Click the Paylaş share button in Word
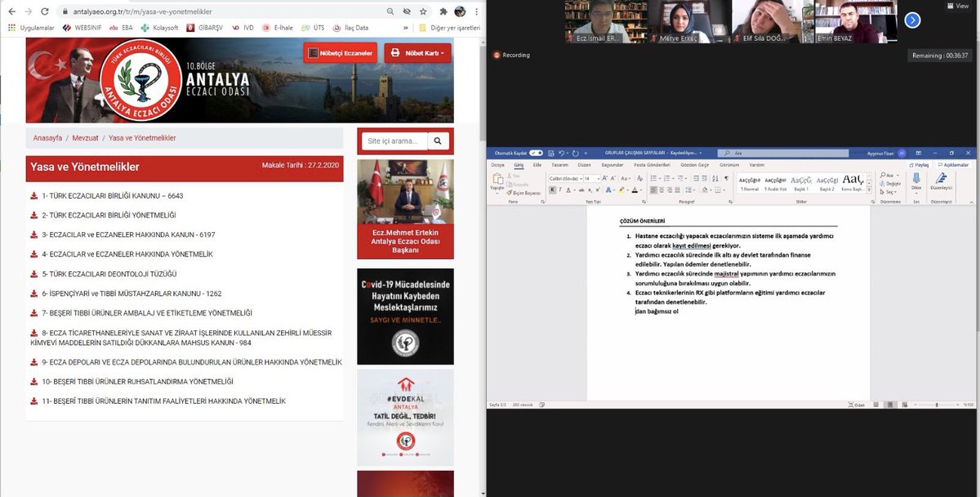 tap(919, 165)
